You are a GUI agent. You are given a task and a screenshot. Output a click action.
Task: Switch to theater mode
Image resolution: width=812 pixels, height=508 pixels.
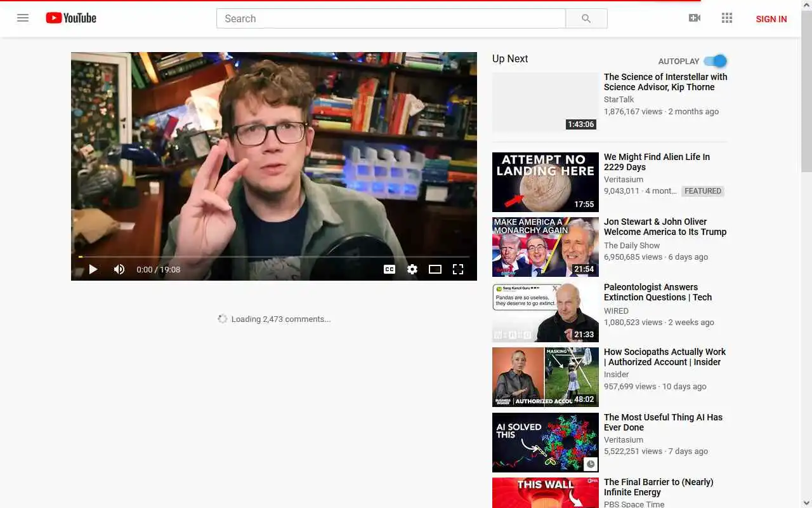[x=435, y=269]
